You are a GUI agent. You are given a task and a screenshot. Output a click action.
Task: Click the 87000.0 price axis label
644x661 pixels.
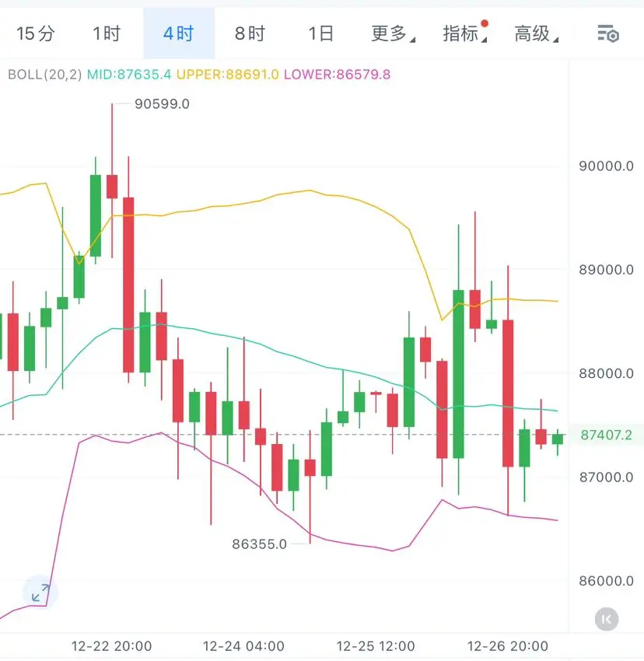[x=606, y=477]
